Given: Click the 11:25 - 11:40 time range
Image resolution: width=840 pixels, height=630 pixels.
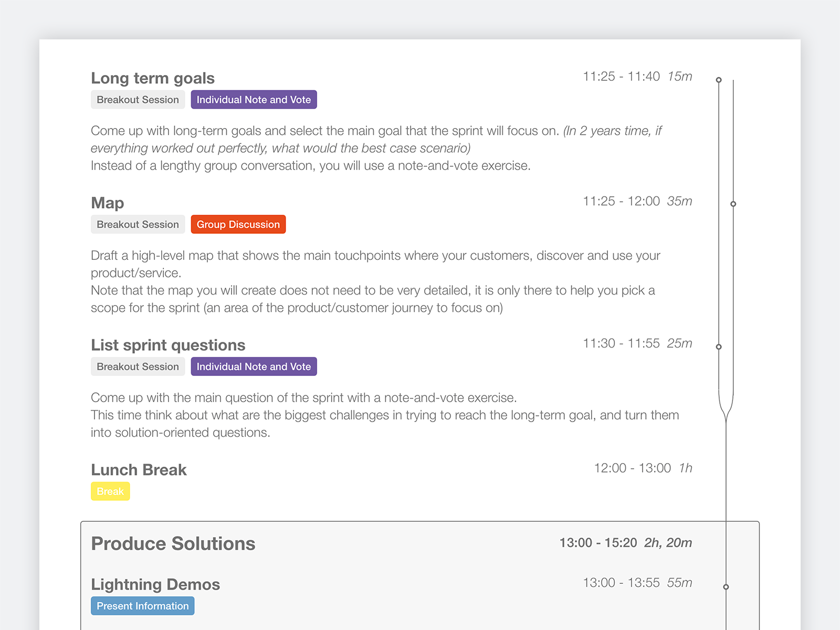Looking at the screenshot, I should pyautogui.click(x=621, y=77).
